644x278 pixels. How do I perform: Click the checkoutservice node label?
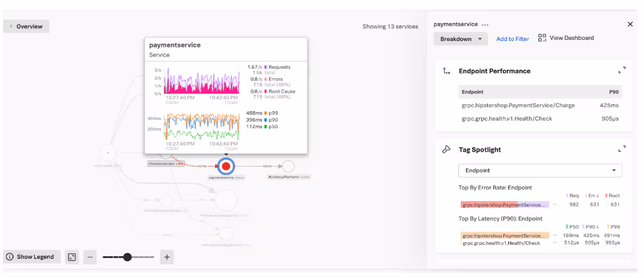162,163
